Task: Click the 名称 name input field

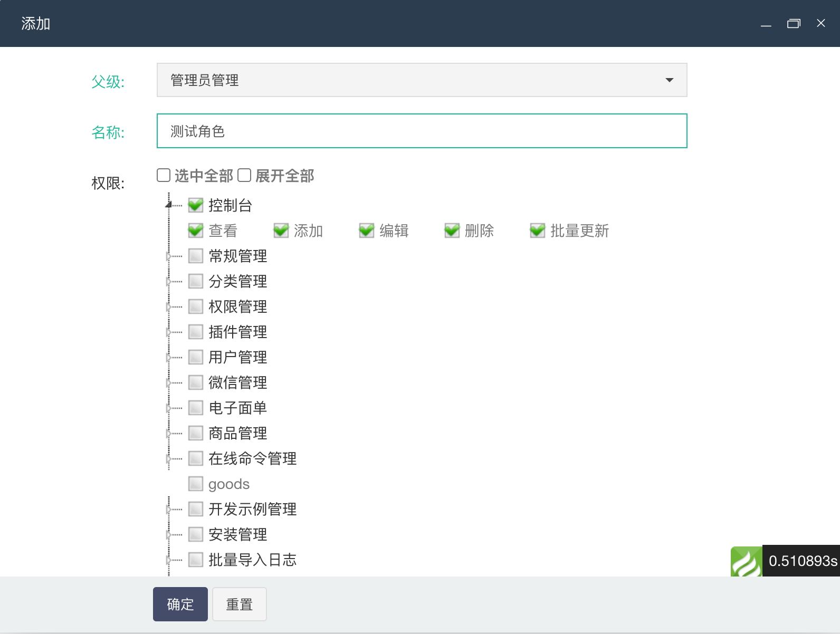Action: (x=422, y=131)
